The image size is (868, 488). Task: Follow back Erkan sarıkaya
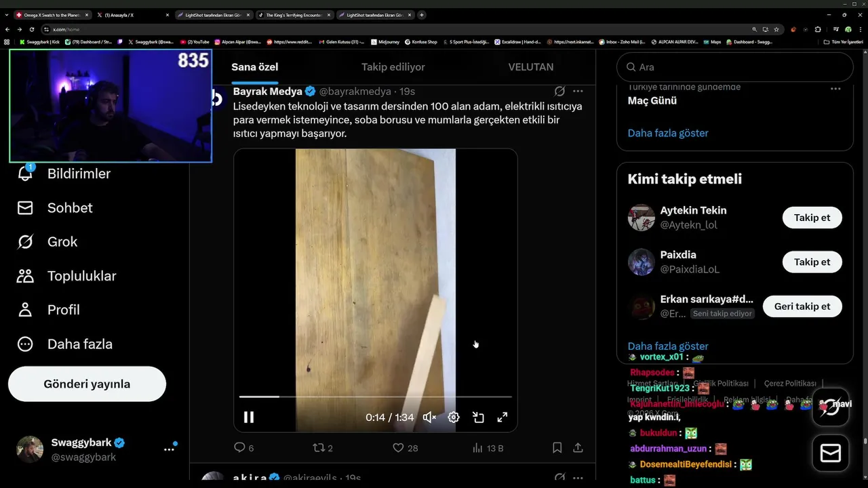tap(802, 306)
